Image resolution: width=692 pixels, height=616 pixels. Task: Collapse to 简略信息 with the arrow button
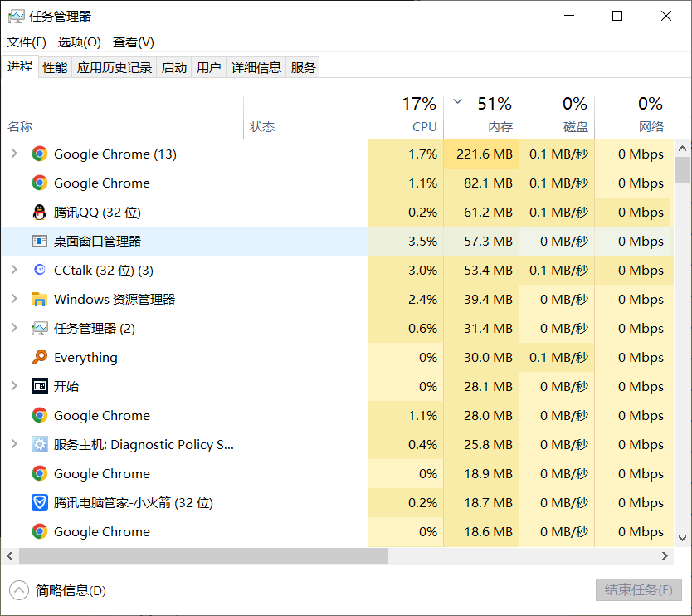coord(19,590)
